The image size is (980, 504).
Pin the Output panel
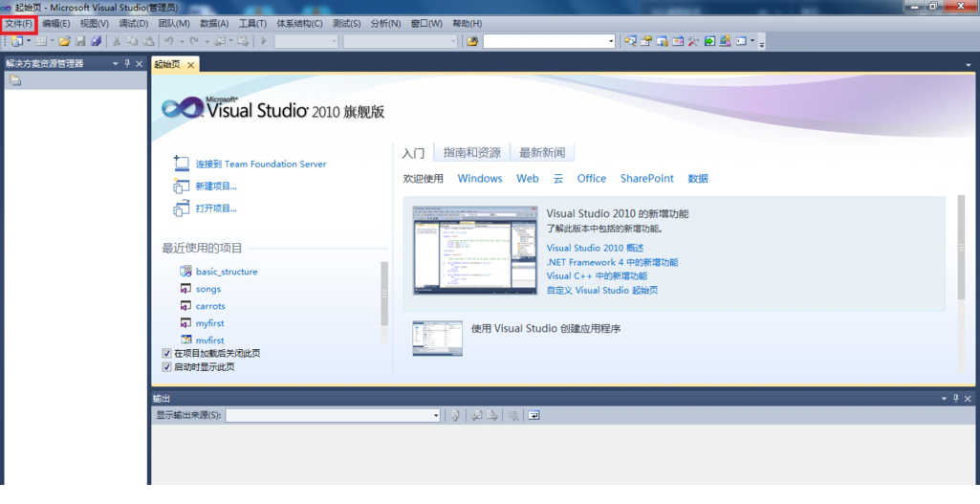(x=956, y=398)
